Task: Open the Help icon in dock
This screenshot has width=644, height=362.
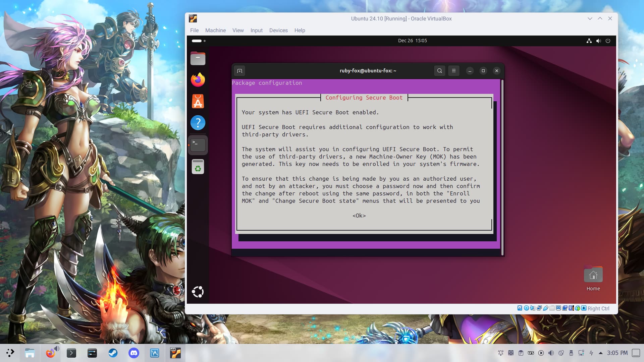Action: (198, 123)
